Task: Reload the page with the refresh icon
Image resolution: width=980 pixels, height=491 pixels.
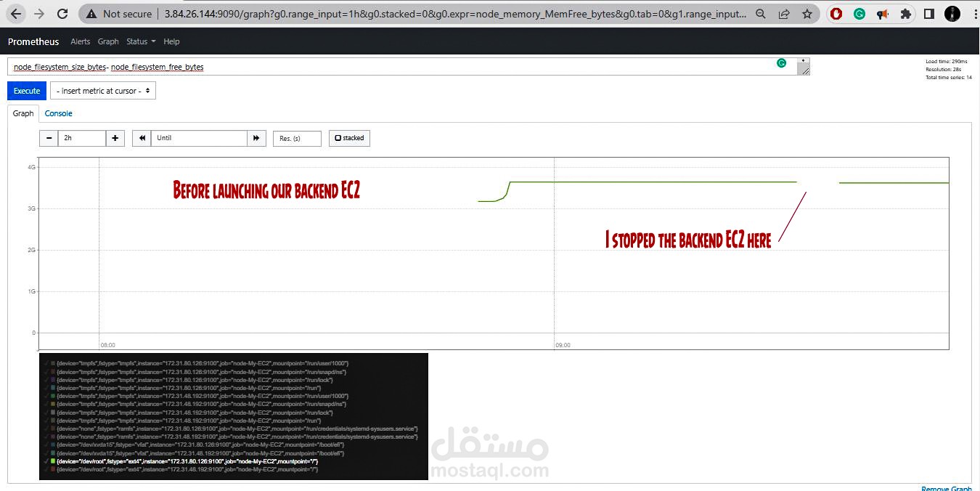Action: pos(63,14)
